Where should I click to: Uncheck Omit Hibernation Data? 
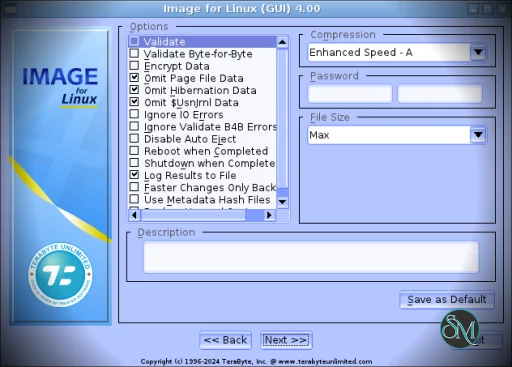tap(134, 90)
